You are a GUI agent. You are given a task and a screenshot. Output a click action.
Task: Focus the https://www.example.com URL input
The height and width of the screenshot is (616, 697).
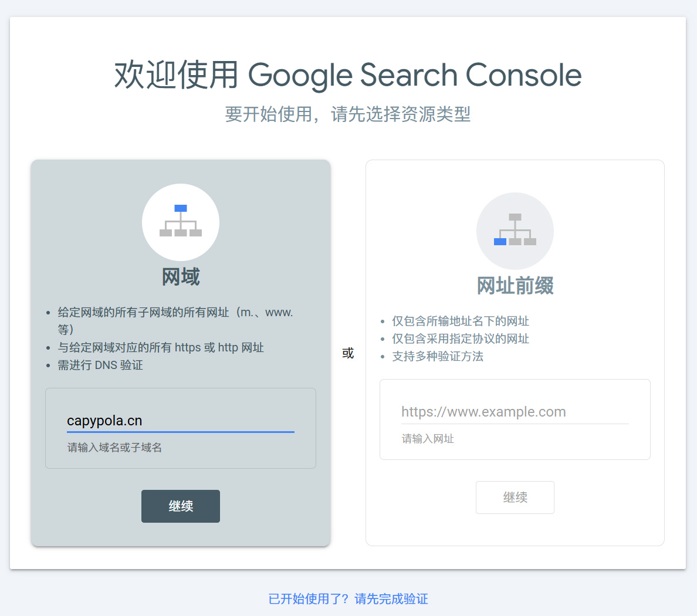click(515, 412)
